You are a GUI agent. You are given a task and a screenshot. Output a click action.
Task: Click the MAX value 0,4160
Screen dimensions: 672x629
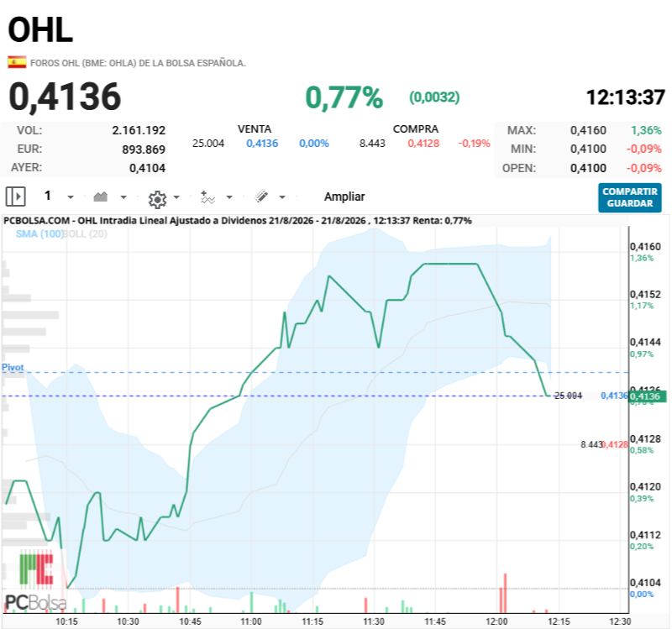(x=588, y=130)
